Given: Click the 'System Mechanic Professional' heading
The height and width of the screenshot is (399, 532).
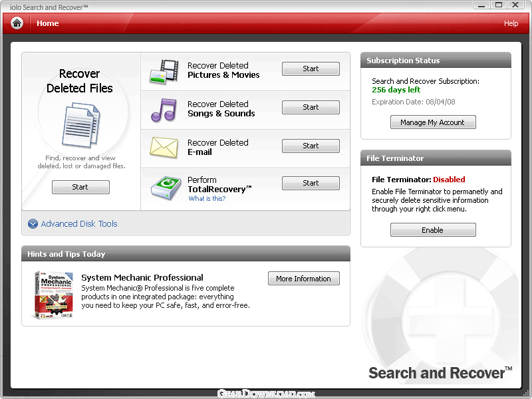Looking at the screenshot, I should pos(142,277).
